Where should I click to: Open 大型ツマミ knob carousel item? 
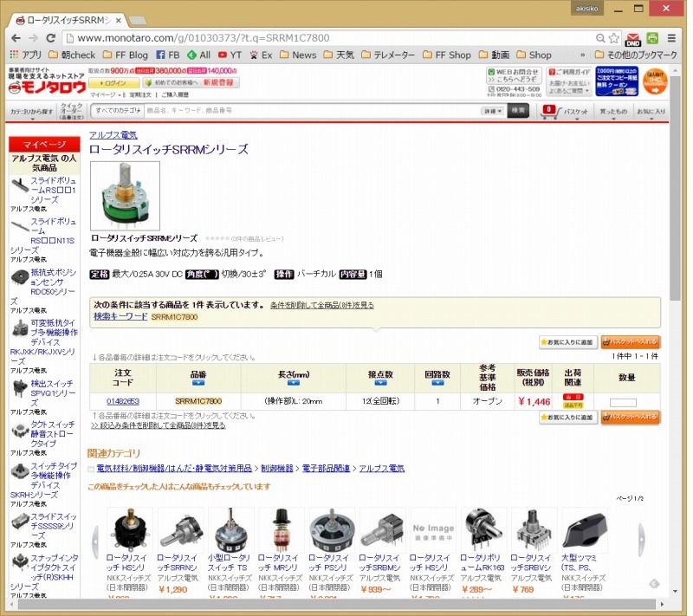[583, 548]
